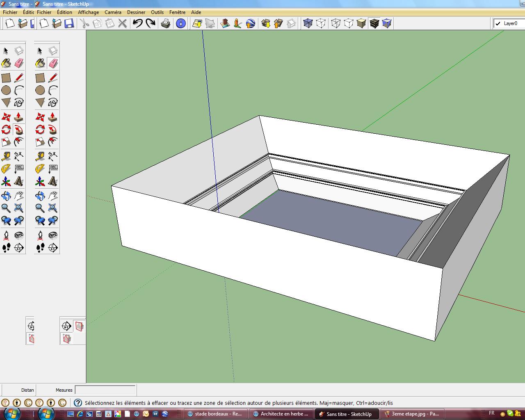525x420 pixels.
Task: Click the Print icon in the toolbar
Action: click(x=166, y=23)
